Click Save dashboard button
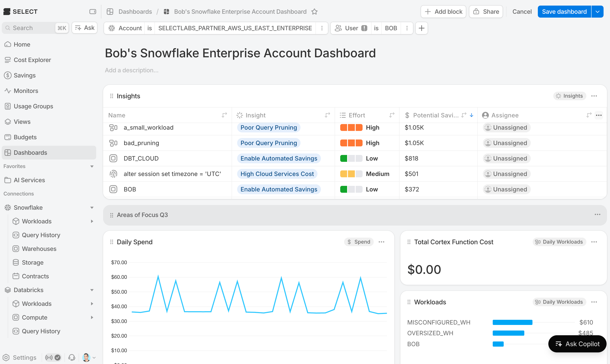 click(564, 12)
